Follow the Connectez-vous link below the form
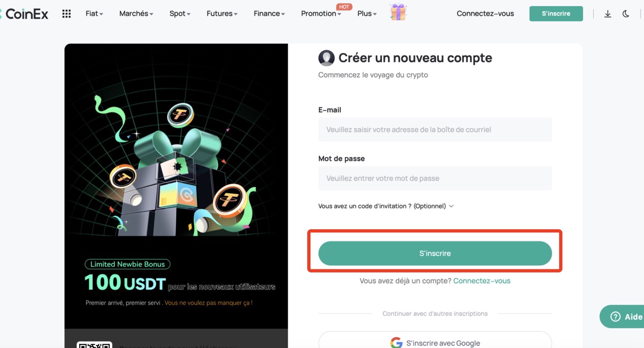Screen dimensions: 644x348 (x=482, y=281)
